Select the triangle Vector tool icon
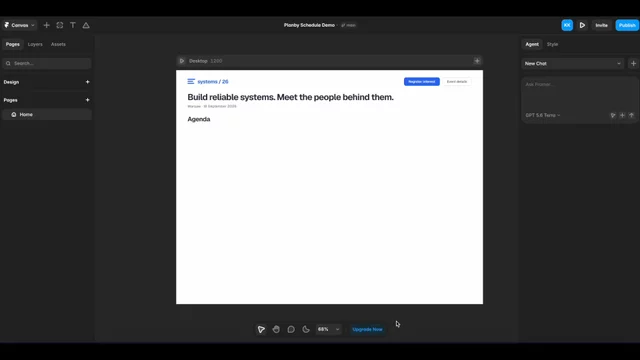 tap(86, 25)
